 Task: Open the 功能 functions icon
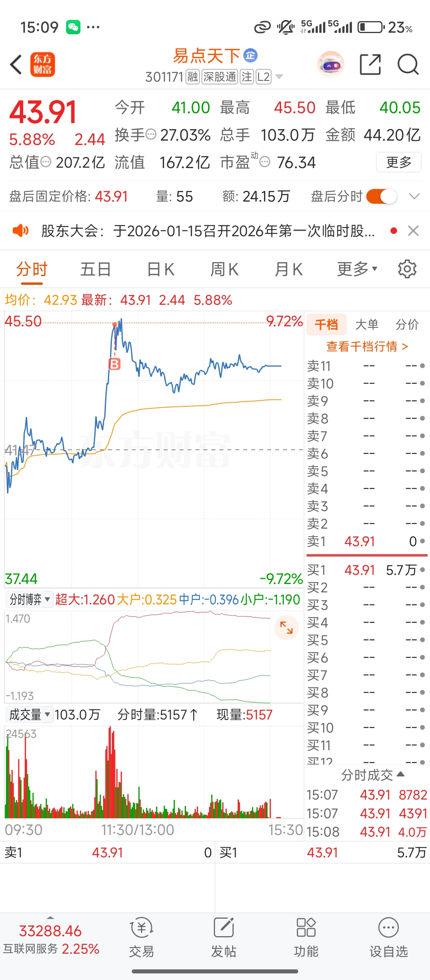306,938
